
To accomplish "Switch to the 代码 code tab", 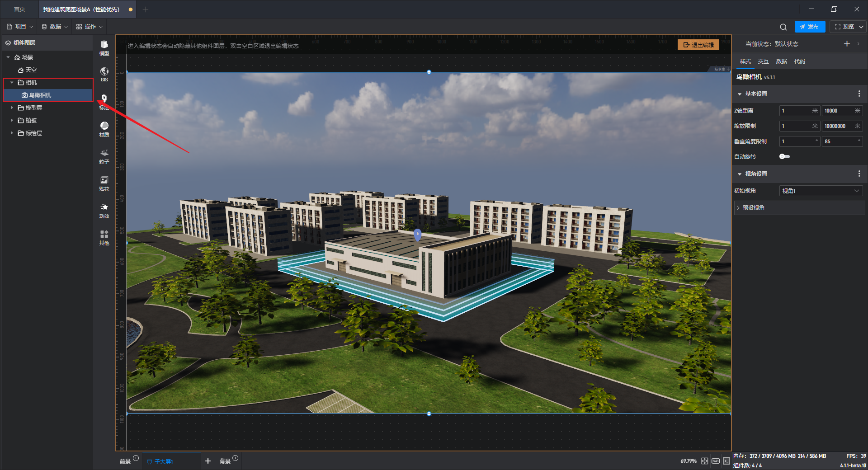I will pyautogui.click(x=799, y=61).
